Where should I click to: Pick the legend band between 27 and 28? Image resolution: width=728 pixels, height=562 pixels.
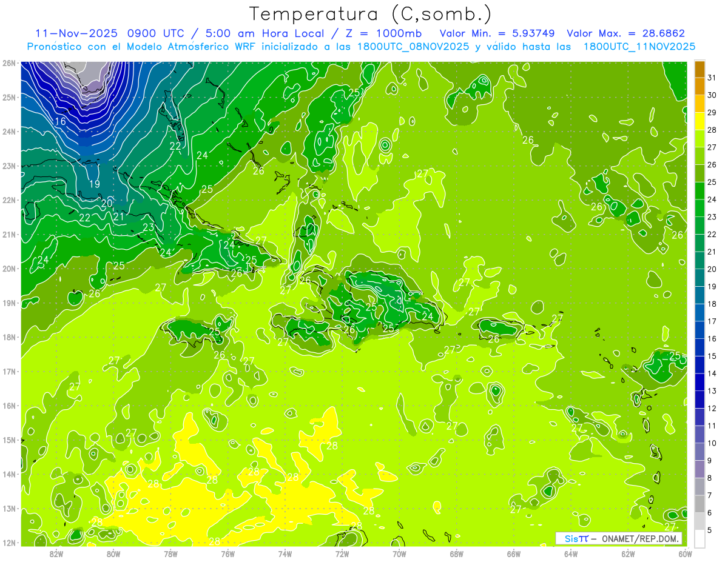pos(699,139)
